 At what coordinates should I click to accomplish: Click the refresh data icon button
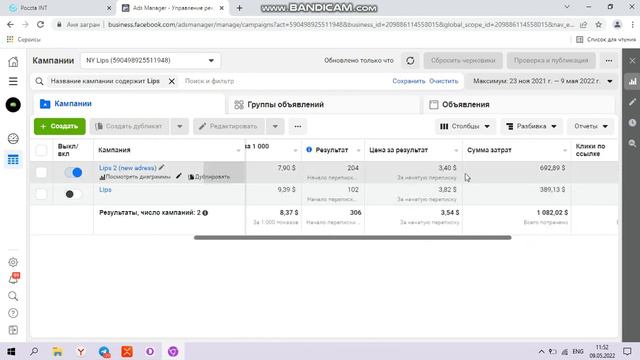[x=410, y=61]
